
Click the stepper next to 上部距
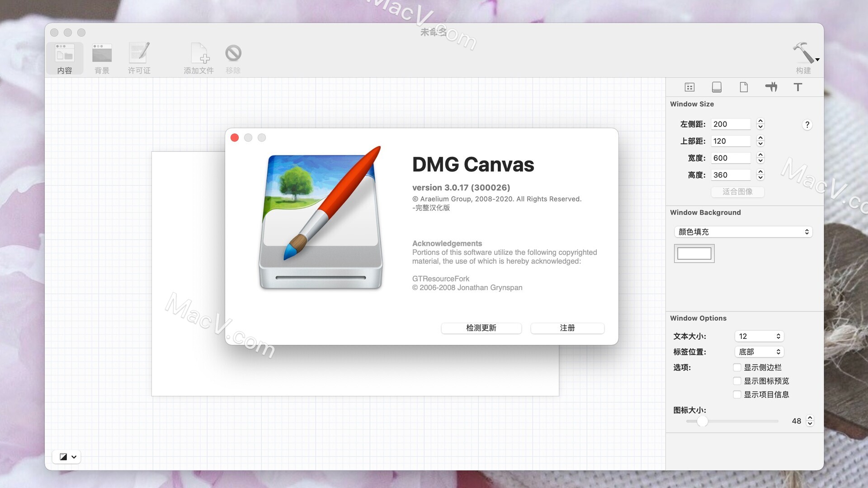760,141
